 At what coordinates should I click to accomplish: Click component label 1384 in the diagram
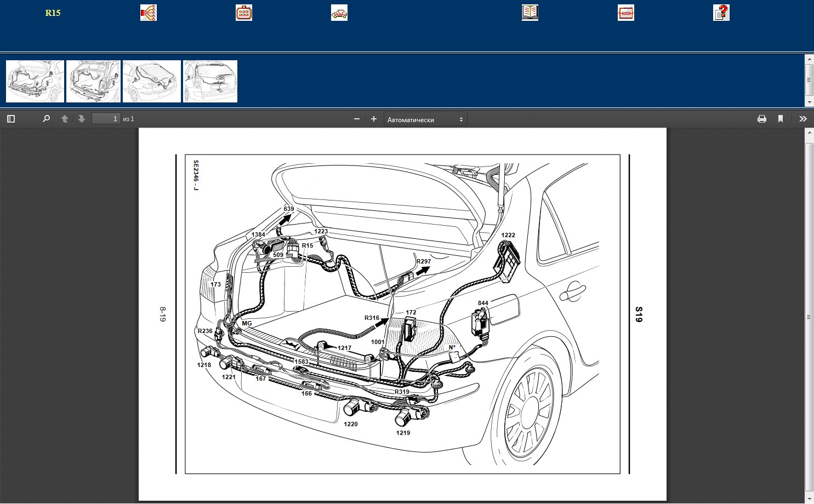[258, 235]
